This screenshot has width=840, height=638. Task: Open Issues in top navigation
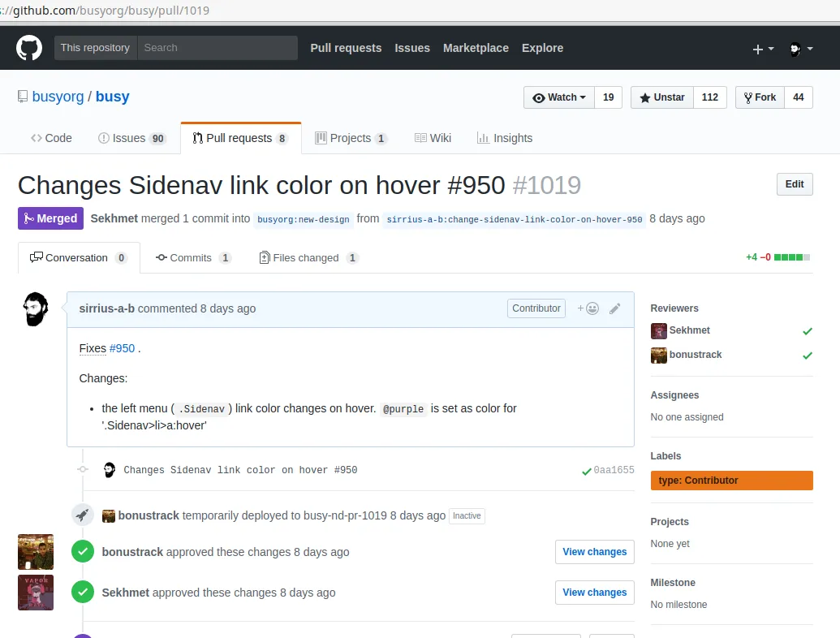click(412, 48)
